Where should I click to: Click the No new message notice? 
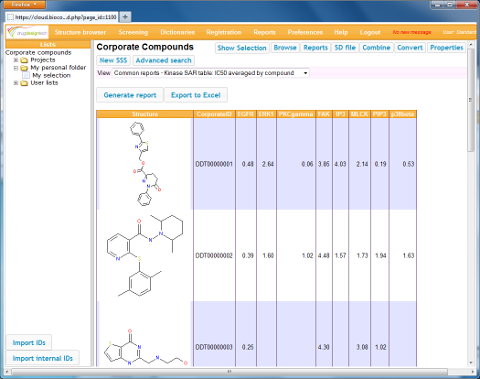click(x=412, y=32)
